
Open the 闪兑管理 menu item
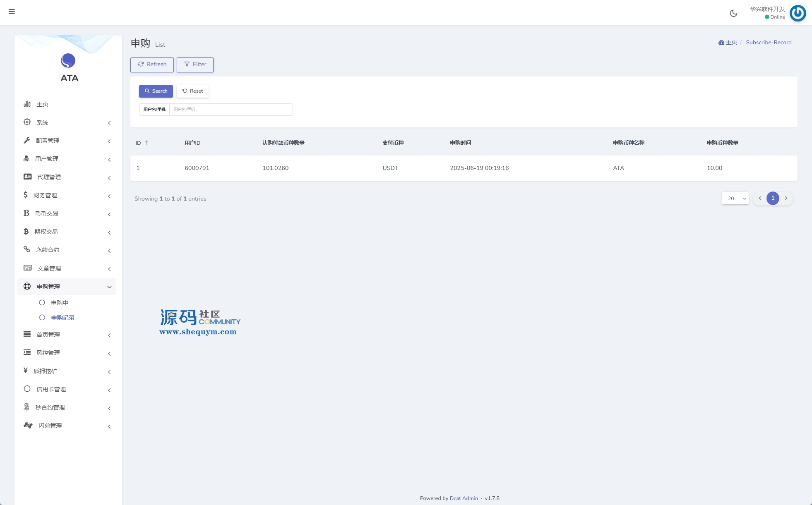click(x=50, y=426)
